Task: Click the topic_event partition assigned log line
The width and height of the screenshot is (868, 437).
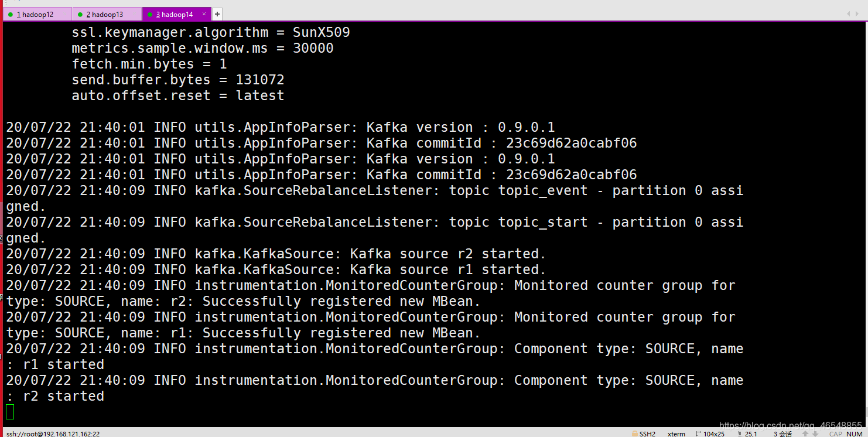Action: (375, 199)
